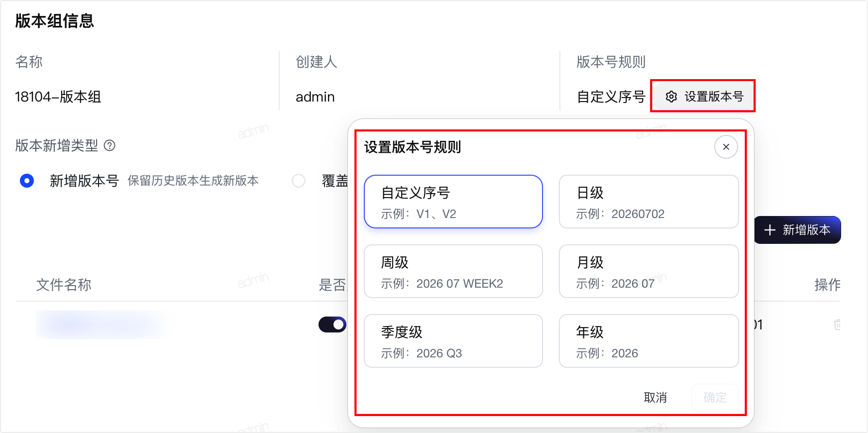Choose the 自定义序号 rule card
The image size is (868, 433).
click(453, 202)
